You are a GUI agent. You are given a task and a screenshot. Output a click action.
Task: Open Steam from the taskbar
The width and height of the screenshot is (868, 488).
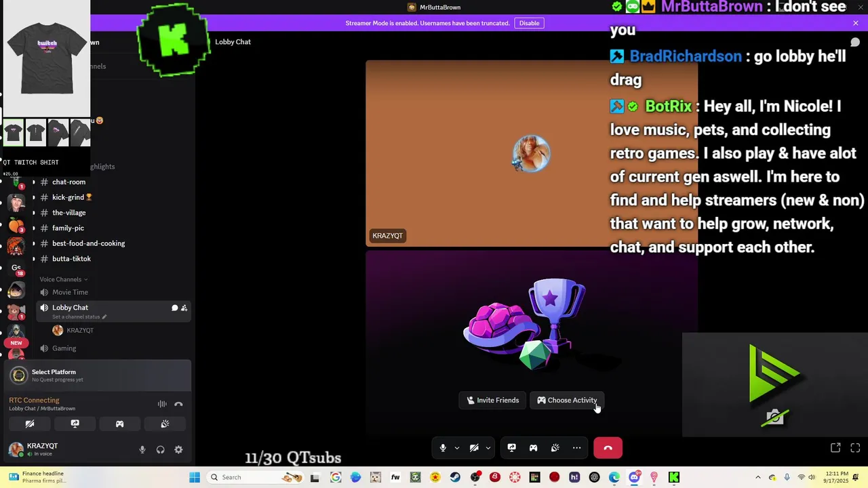[x=455, y=477]
